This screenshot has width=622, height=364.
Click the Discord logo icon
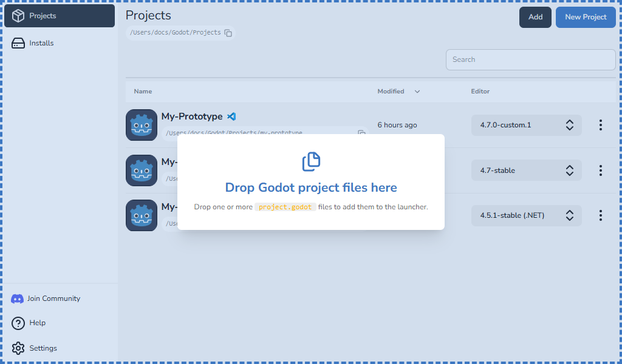coord(17,298)
